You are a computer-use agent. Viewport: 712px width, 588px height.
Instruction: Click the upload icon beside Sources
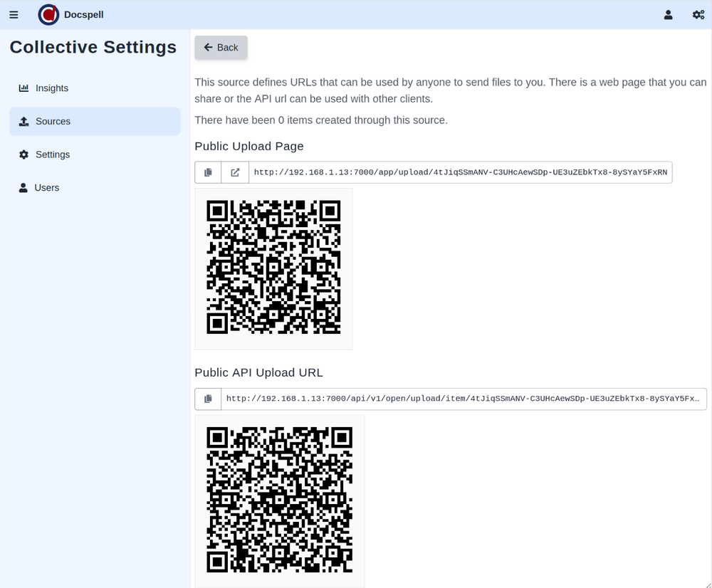24,122
